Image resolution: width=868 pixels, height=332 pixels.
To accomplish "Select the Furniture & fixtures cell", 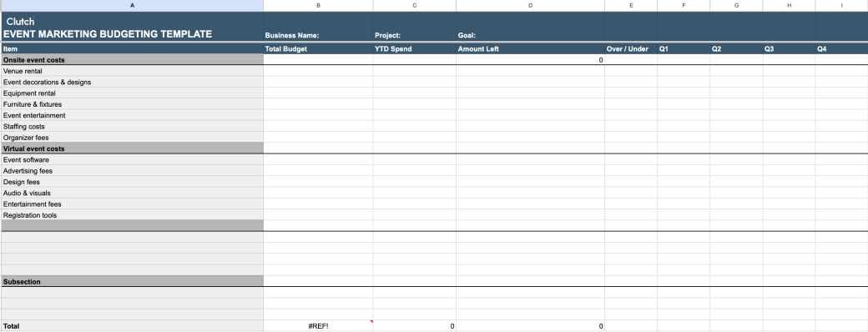I will 132,104.
